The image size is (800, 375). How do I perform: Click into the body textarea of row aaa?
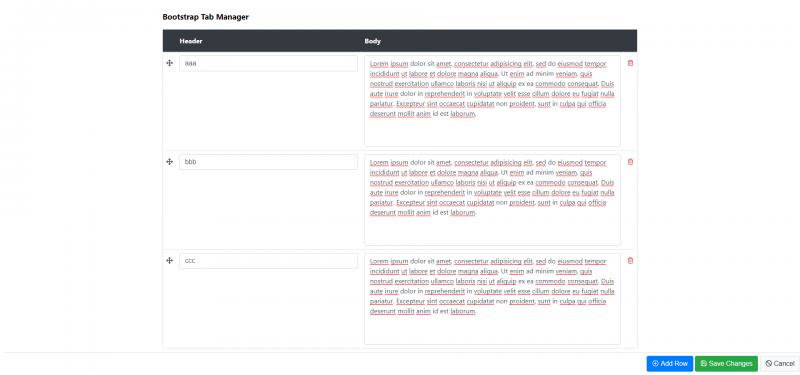pyautogui.click(x=492, y=101)
